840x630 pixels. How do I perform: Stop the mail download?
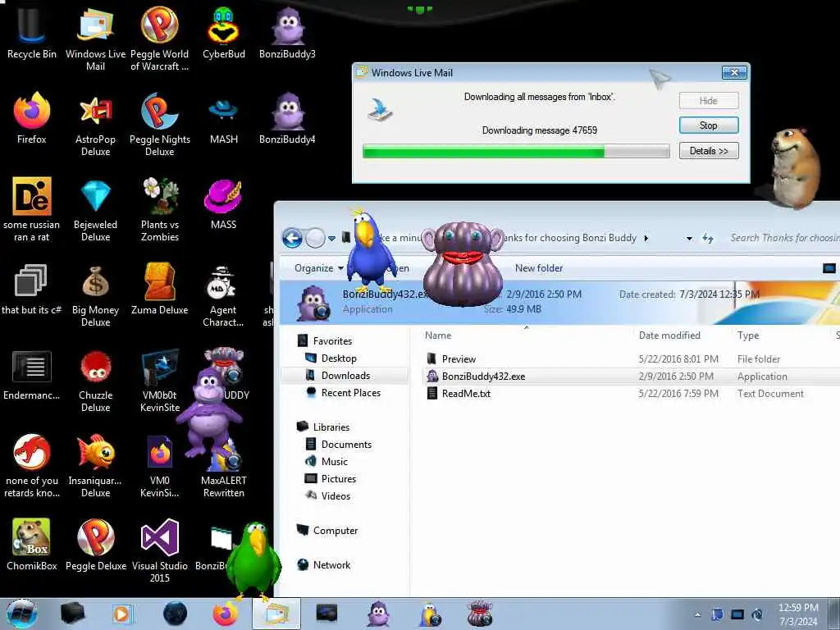click(708, 126)
